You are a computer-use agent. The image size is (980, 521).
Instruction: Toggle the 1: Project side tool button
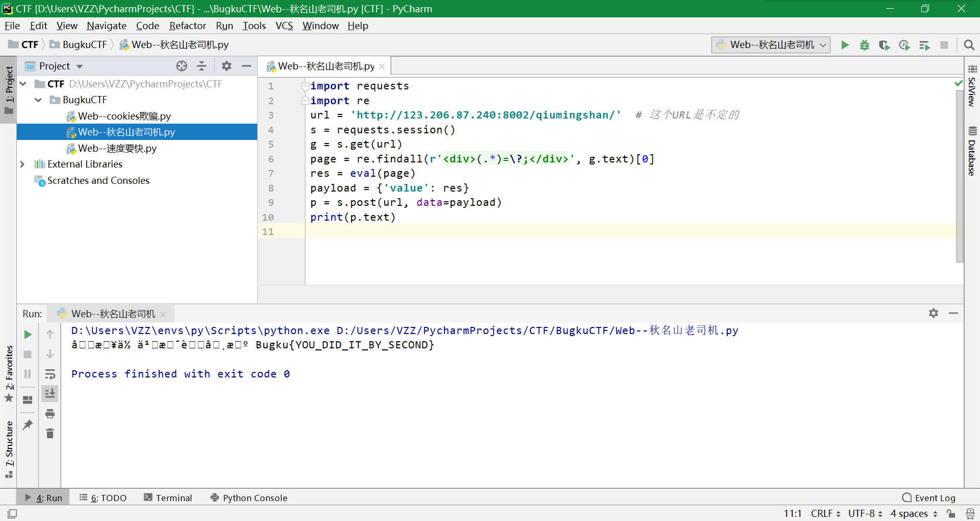pos(9,90)
